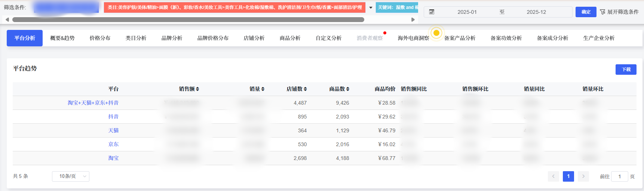Click the 下载 download button
Image resolution: width=644 pixels, height=191 pixels.
(x=626, y=70)
